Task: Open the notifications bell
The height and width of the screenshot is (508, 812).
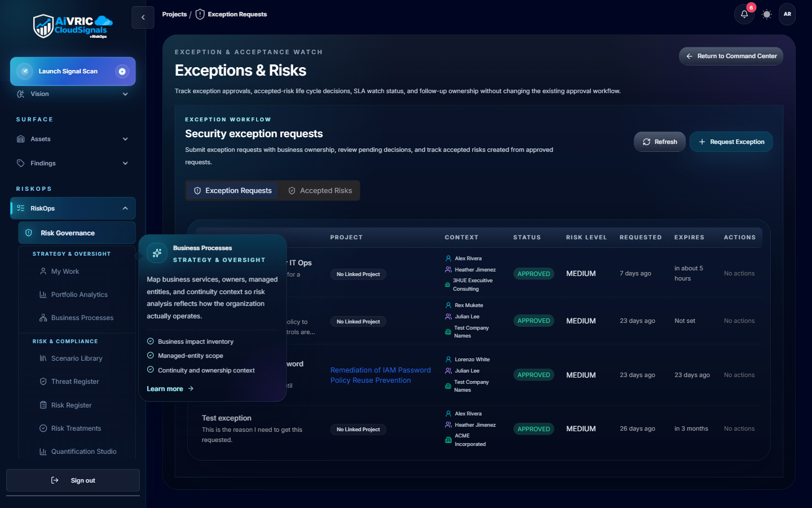Action: (x=744, y=14)
